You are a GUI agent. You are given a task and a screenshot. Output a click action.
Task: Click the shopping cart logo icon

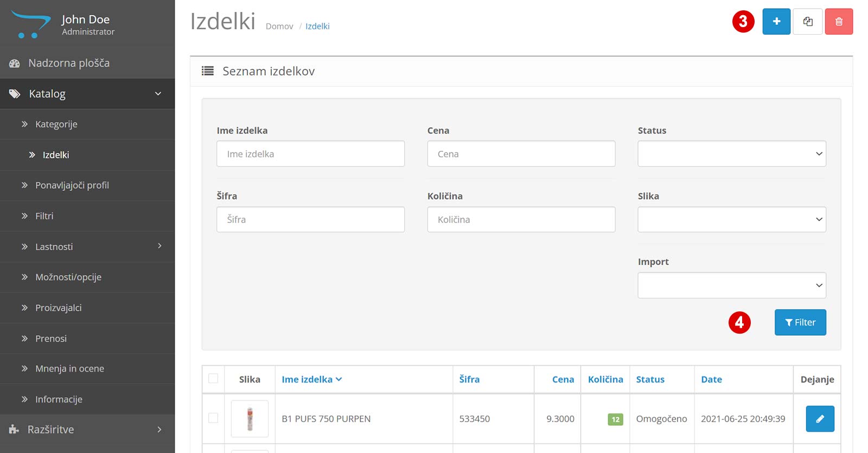[30, 24]
